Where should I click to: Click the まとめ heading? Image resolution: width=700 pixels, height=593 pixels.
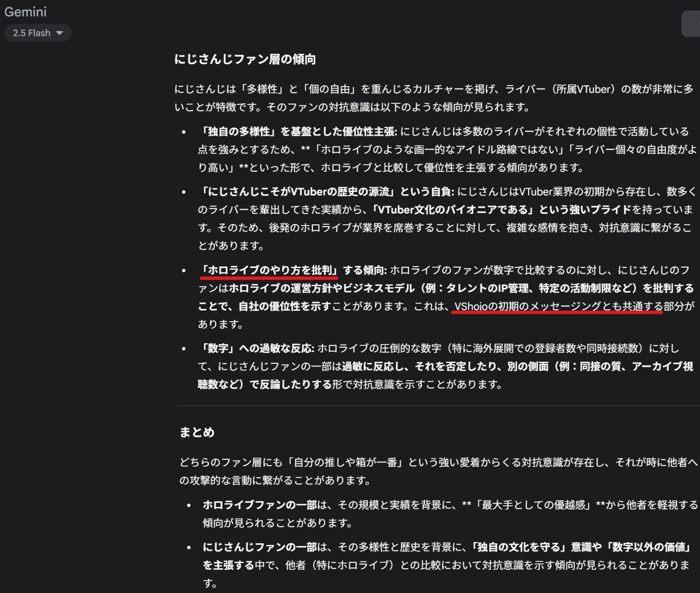[197, 433]
